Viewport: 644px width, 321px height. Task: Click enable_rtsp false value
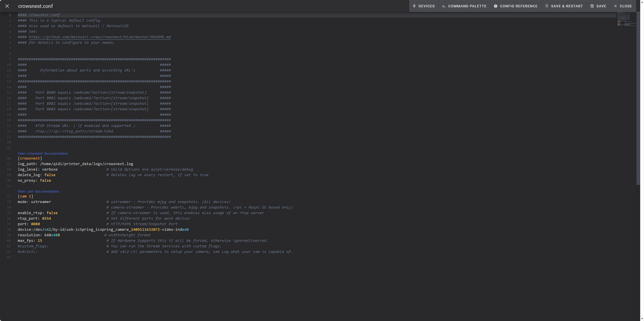coord(52,213)
